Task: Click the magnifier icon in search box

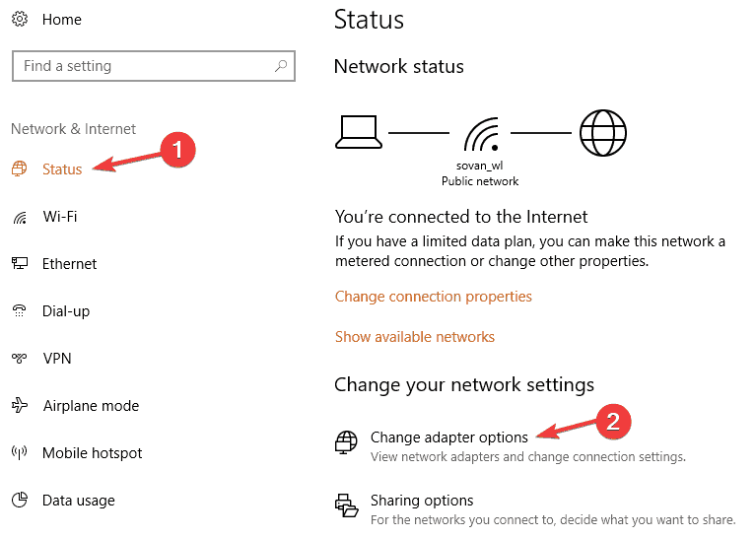Action: 281,66
